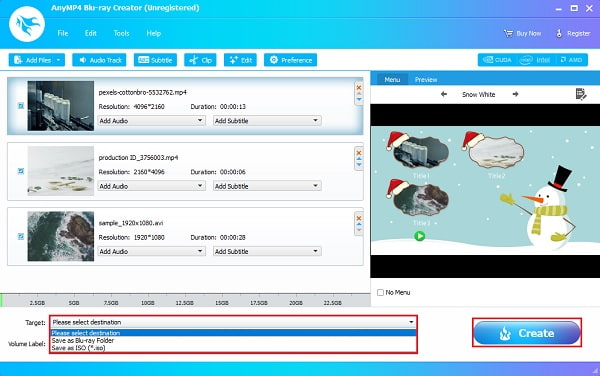
Task: Expand Add Audio dropdown for production ID_3756003.mp4
Action: (x=151, y=186)
